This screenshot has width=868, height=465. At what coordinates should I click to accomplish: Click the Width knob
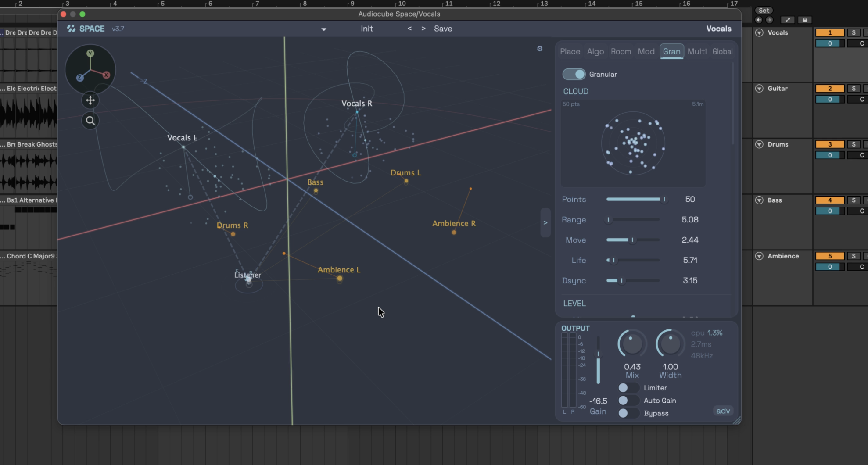670,343
